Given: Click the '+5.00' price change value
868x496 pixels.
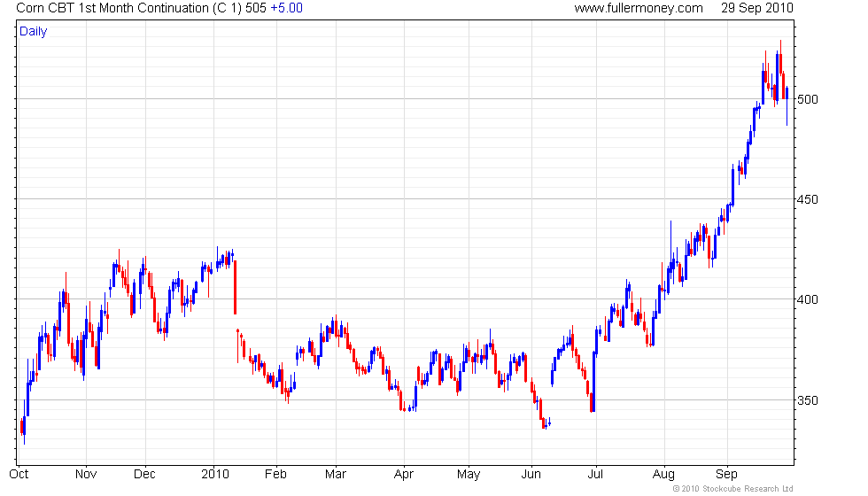Looking at the screenshot, I should pyautogui.click(x=286, y=8).
